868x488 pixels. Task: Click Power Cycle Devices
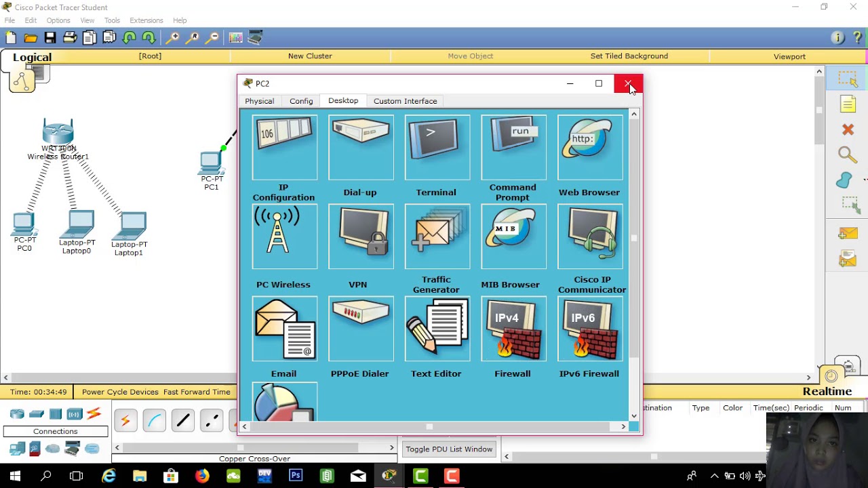(120, 392)
